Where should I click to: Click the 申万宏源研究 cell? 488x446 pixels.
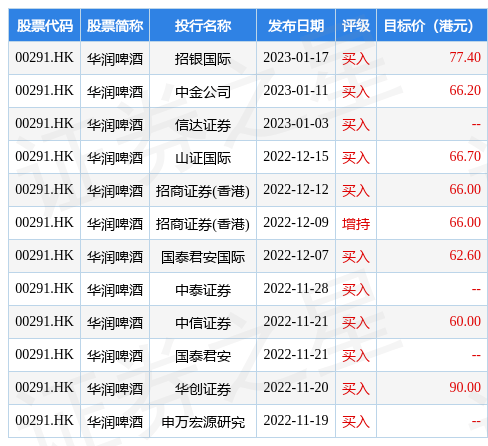[203, 422]
